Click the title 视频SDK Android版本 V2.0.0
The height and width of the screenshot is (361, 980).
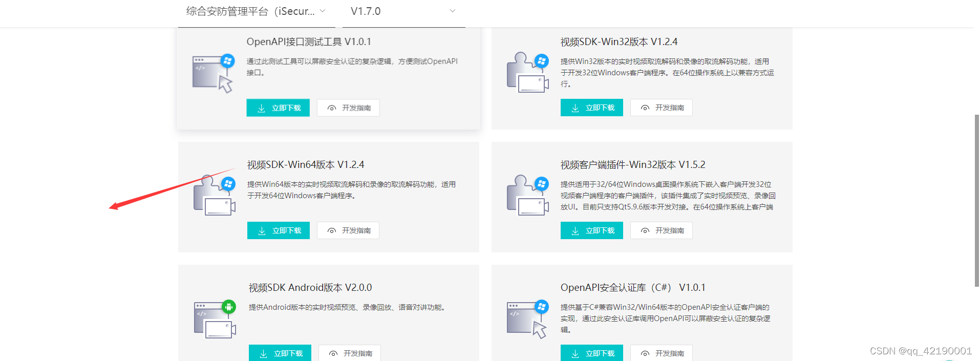point(310,287)
